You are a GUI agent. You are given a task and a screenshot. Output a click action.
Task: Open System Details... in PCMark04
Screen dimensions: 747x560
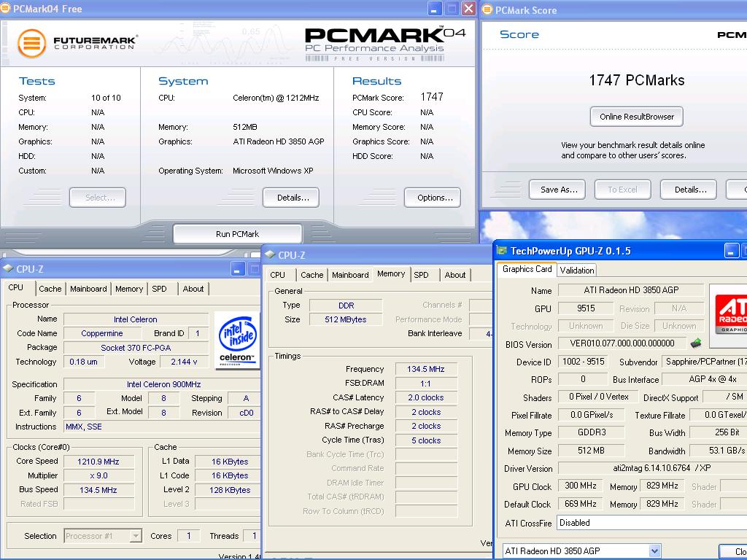291,198
